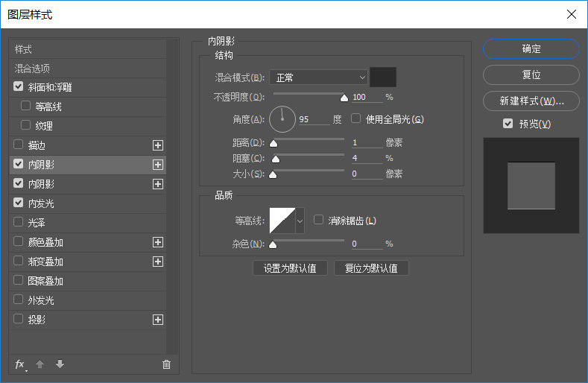Screen dimensions: 588x383
Task: Click the 角度 angle dial
Action: point(282,118)
